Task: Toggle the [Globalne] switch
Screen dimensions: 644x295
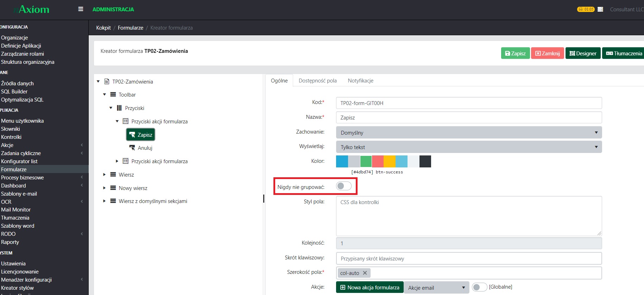Action: pyautogui.click(x=479, y=287)
